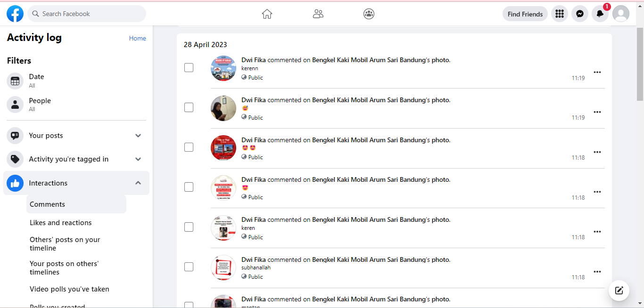The height and width of the screenshot is (308, 644).
Task: Open Others' posts on your timeline
Action: 65,244
